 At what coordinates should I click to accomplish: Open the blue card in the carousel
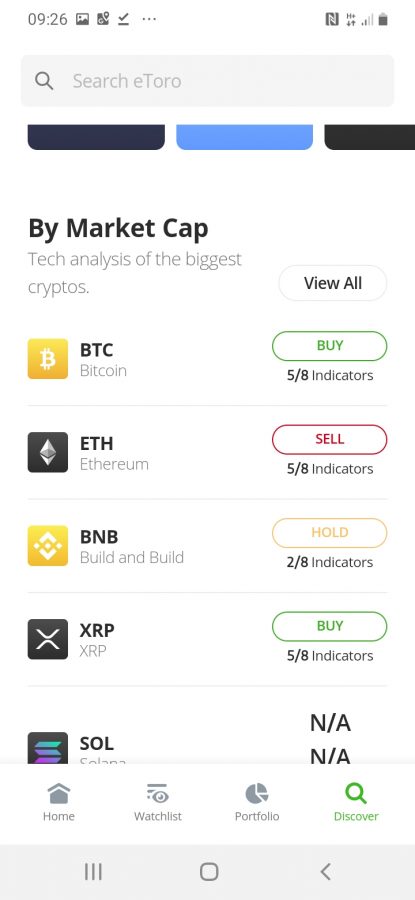click(245, 137)
